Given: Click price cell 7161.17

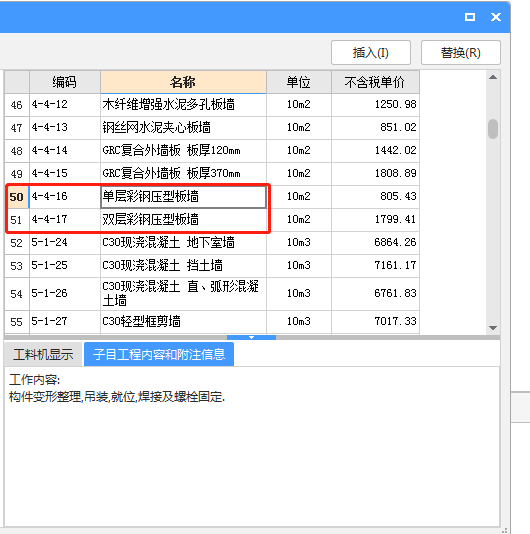Looking at the screenshot, I should tap(375, 266).
